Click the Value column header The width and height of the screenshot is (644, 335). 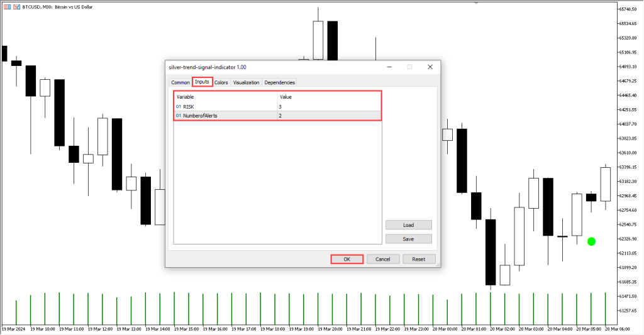(x=330, y=97)
